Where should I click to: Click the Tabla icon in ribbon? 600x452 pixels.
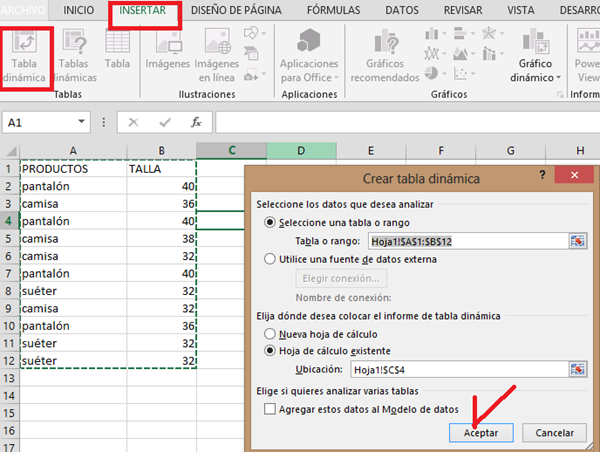point(117,50)
